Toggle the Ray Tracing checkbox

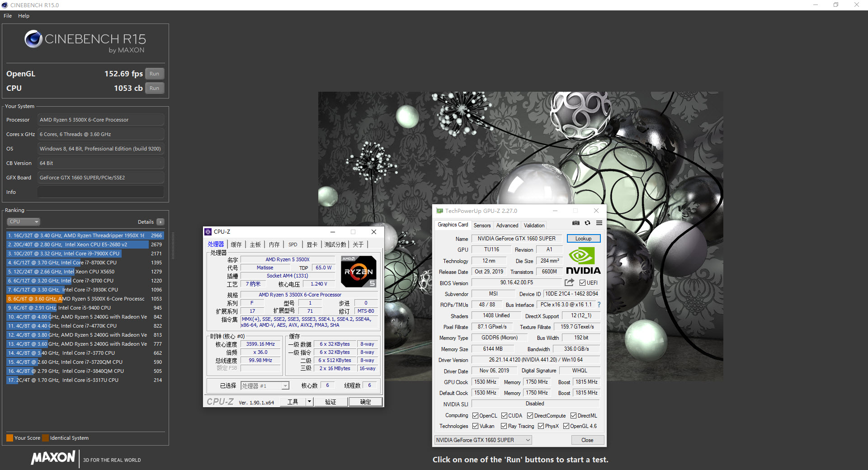pos(504,426)
